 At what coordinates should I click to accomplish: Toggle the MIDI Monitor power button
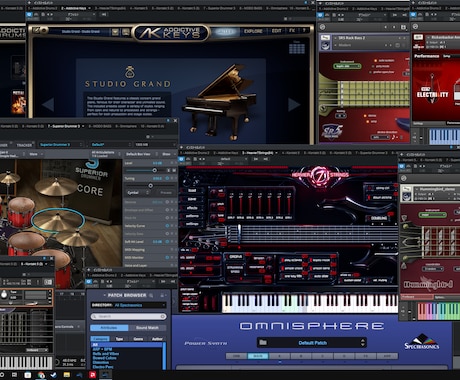click(x=167, y=258)
